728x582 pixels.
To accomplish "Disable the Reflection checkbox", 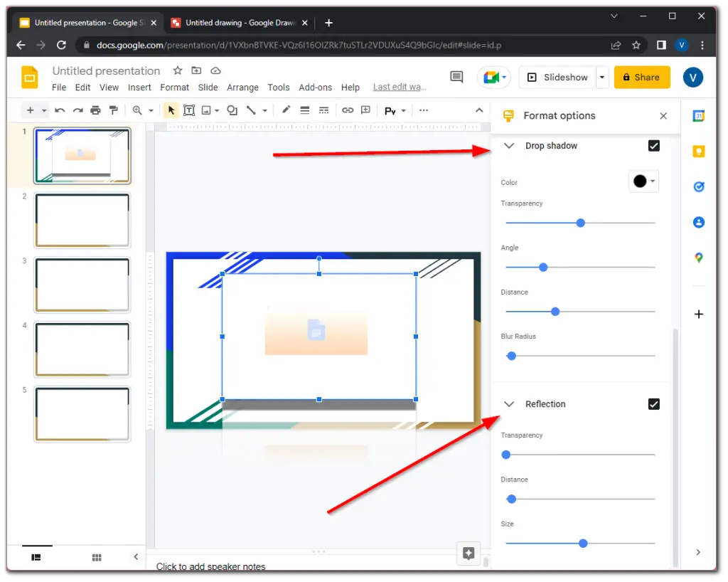I will coord(653,403).
